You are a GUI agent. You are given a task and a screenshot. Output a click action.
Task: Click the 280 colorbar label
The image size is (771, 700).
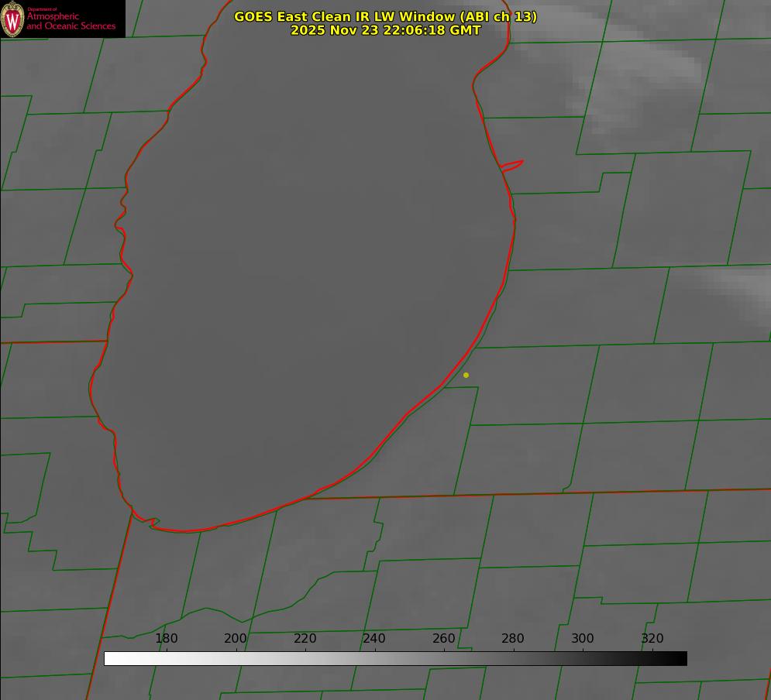[513, 639]
